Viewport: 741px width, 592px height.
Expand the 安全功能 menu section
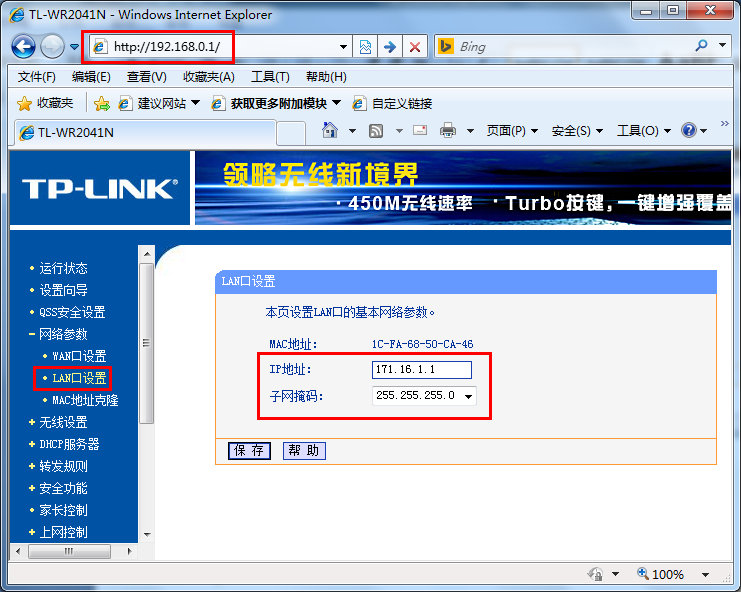point(63,489)
